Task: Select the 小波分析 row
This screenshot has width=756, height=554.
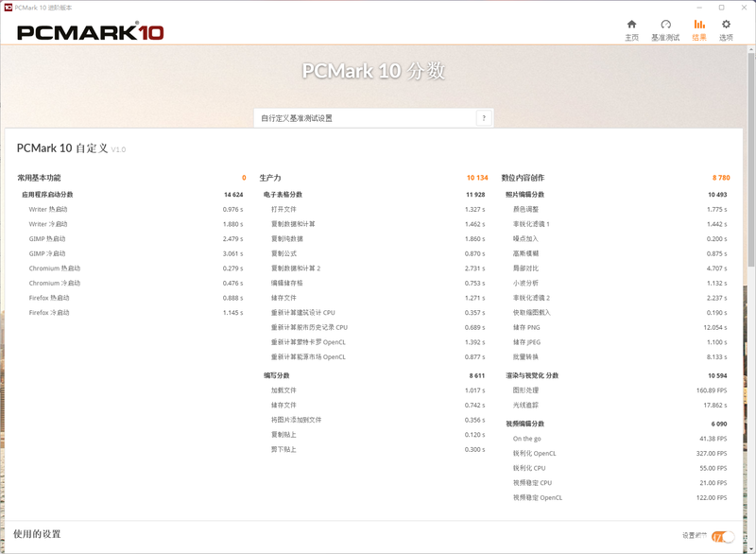Action: click(620, 283)
